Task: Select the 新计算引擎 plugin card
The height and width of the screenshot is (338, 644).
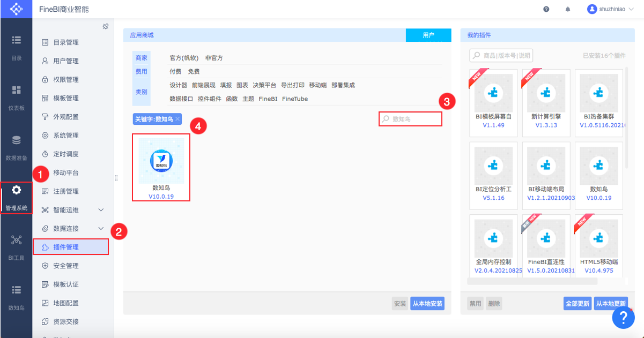Action: (x=546, y=102)
